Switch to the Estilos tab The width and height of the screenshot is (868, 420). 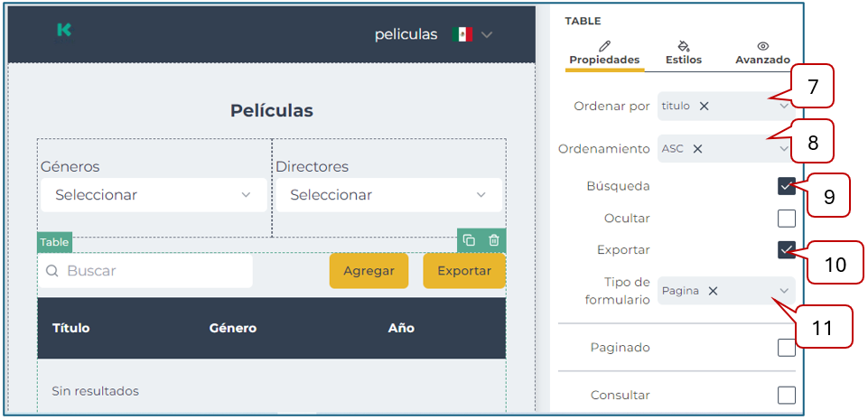coord(683,53)
